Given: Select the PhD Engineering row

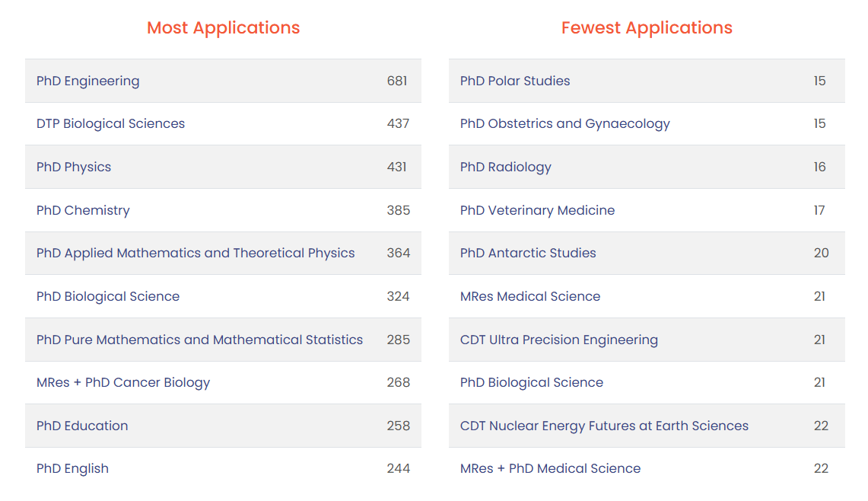Looking at the screenshot, I should (x=223, y=81).
